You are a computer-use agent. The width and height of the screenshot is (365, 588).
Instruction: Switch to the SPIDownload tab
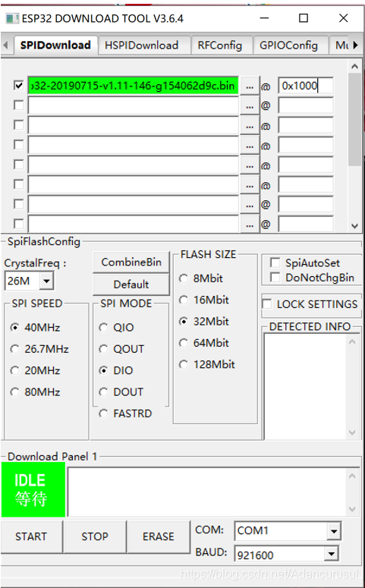click(55, 46)
